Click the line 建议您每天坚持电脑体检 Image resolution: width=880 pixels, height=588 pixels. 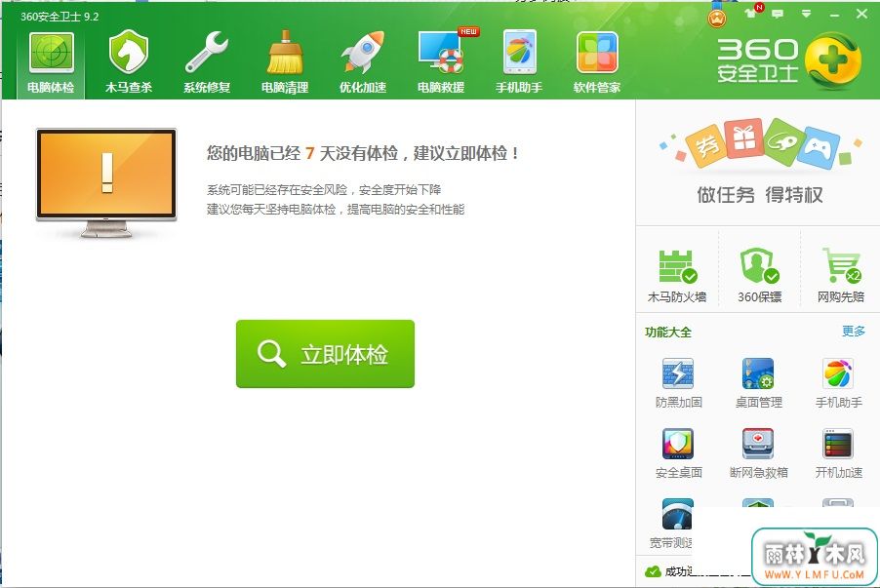tap(336, 210)
